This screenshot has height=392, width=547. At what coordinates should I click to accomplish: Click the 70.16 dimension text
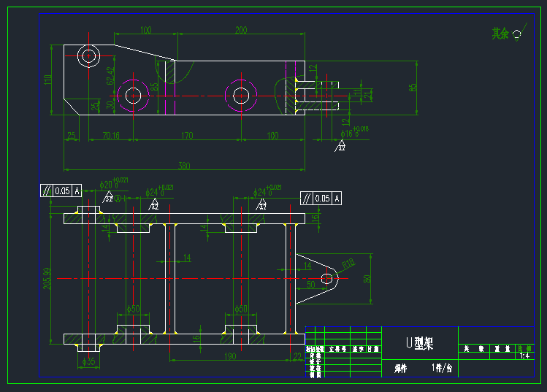111,135
